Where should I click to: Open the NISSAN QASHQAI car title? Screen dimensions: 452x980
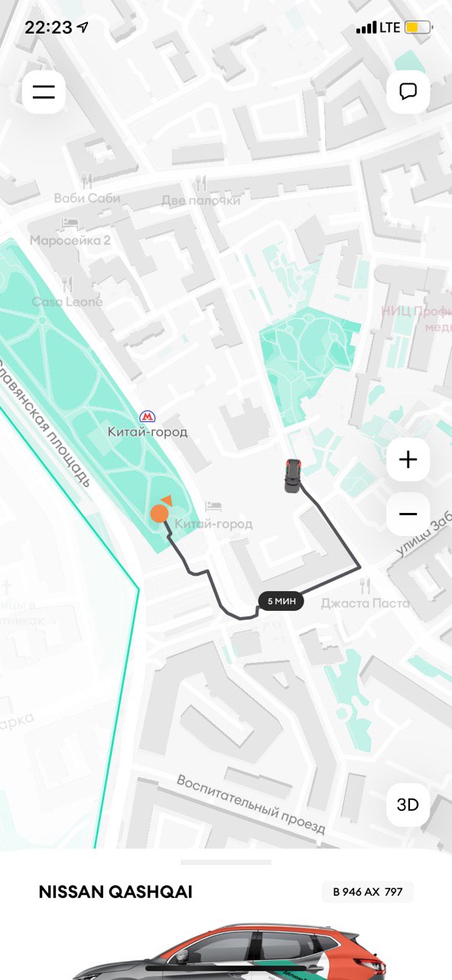coord(115,892)
